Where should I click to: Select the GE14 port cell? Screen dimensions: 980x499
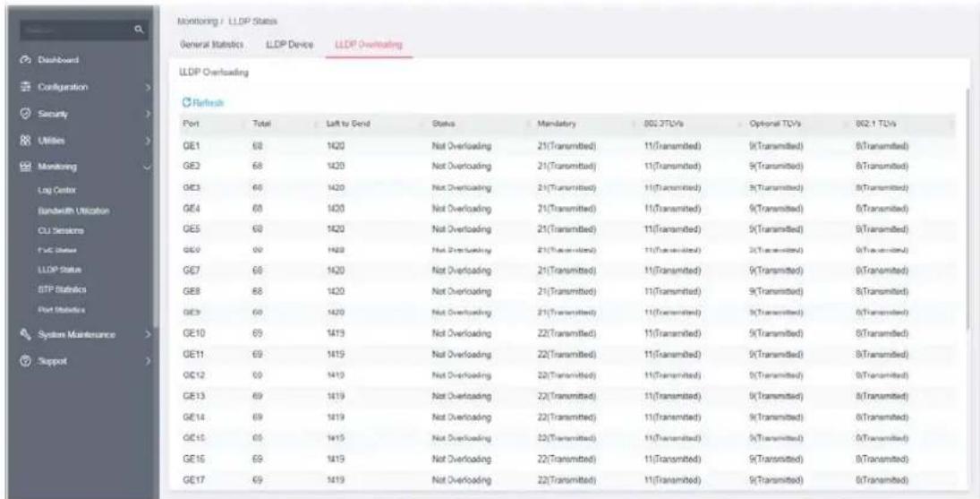[192, 417]
